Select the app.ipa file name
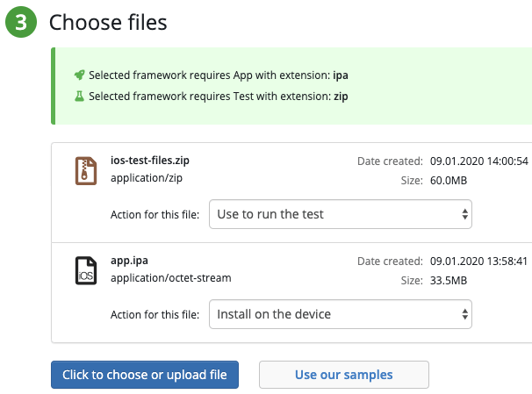The height and width of the screenshot is (394, 532). point(128,261)
